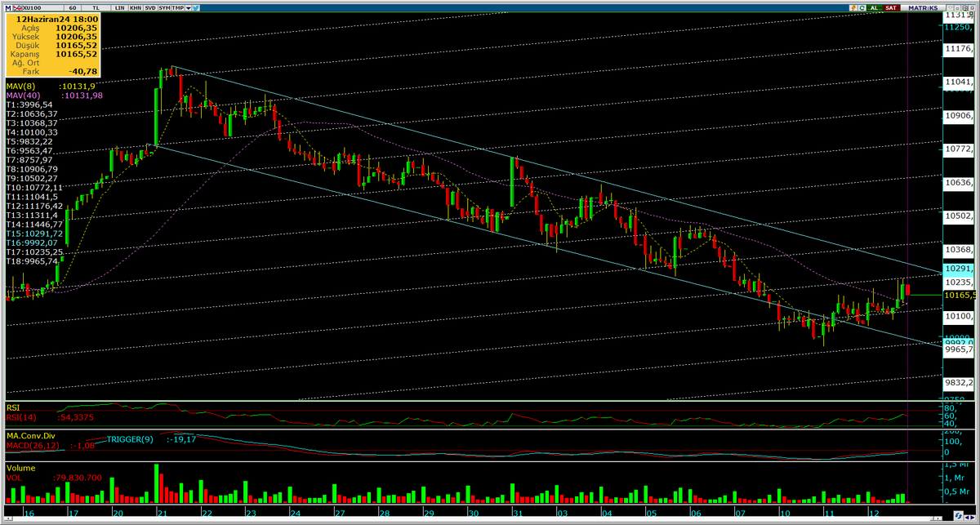Click the TMP template button

click(x=178, y=8)
